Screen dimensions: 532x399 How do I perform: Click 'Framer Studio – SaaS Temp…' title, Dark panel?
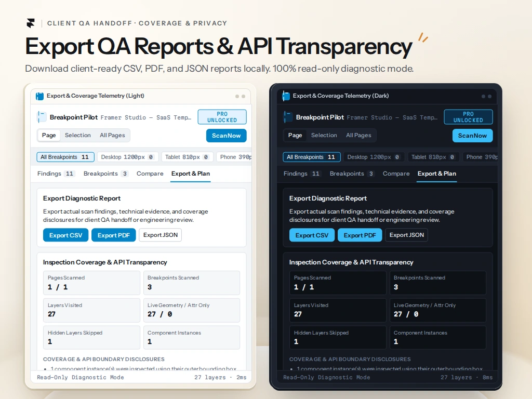click(392, 117)
